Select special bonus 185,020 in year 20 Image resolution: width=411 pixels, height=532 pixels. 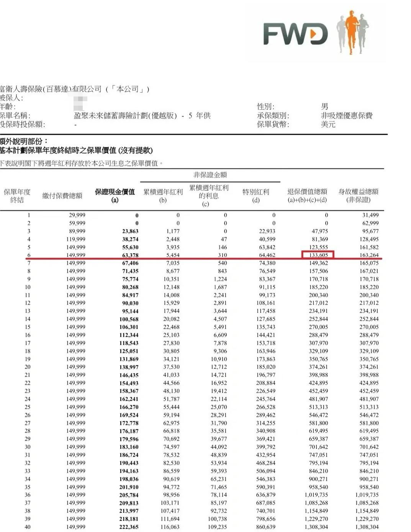(x=265, y=367)
